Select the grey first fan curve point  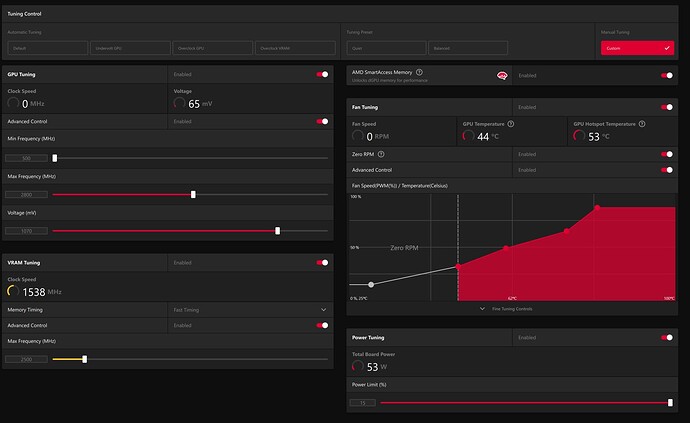pos(371,285)
